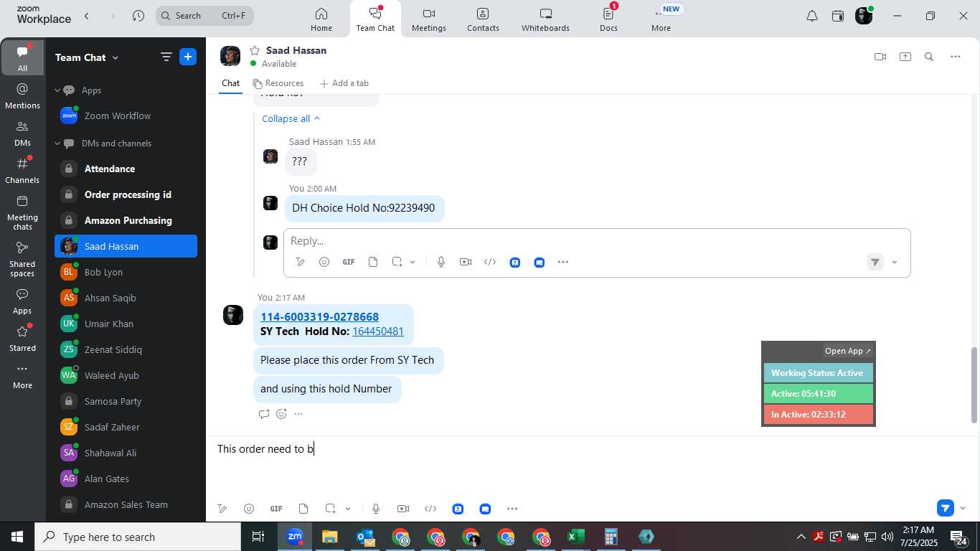Screen dimensions: 980x551
Task: Open Zoom Workflow app chat
Action: pos(126,116)
